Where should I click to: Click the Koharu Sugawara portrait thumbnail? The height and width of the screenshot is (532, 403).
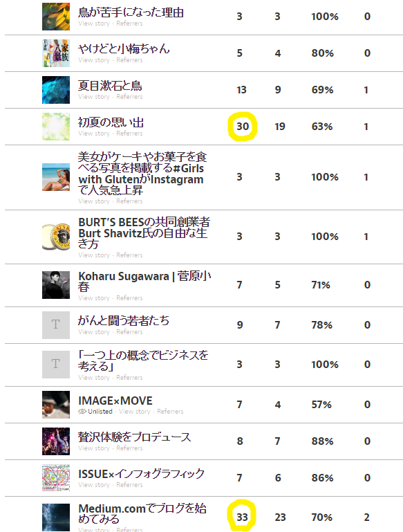click(56, 285)
